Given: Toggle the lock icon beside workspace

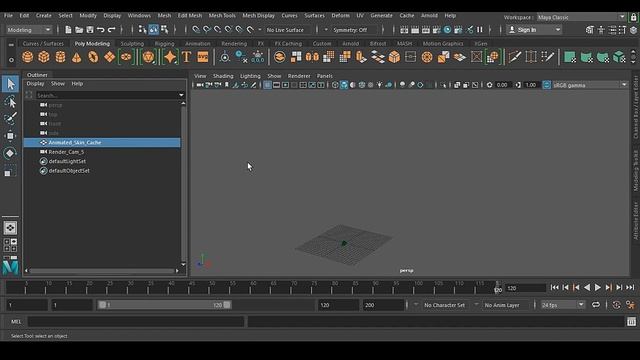Looking at the screenshot, I should 633,17.
